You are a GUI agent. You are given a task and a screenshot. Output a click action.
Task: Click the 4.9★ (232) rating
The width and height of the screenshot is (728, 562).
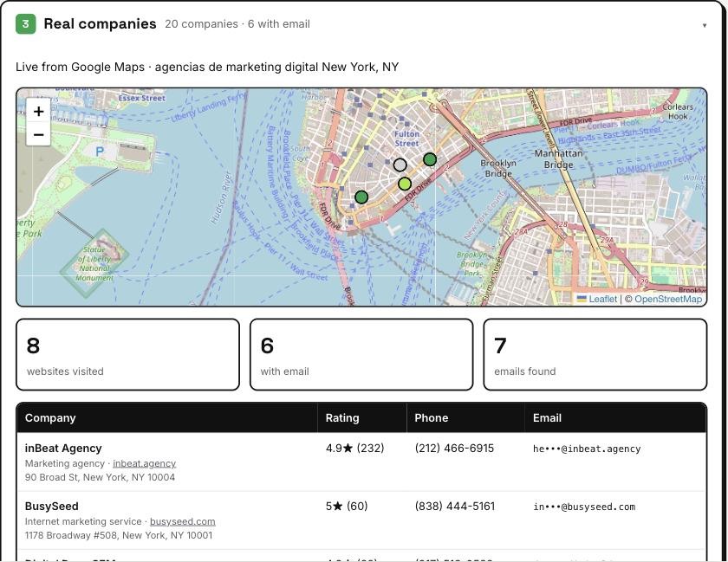coord(354,449)
